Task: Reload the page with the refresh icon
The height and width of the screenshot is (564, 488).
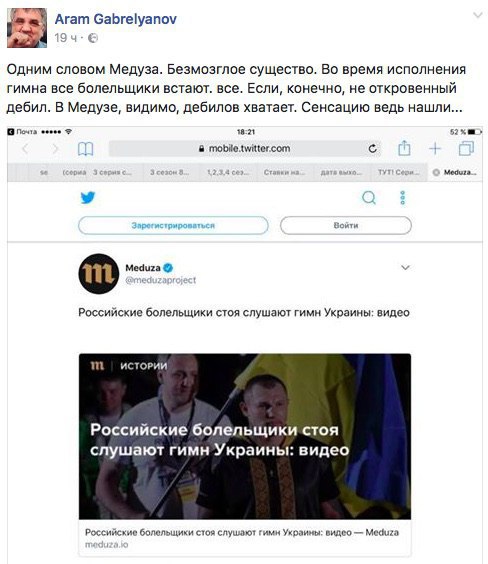Action: (372, 148)
